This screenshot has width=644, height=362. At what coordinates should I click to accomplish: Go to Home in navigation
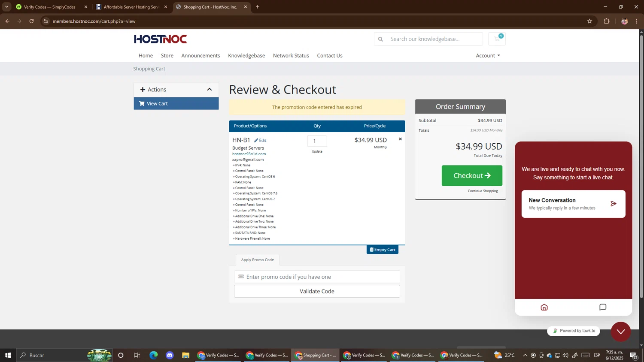point(146,55)
